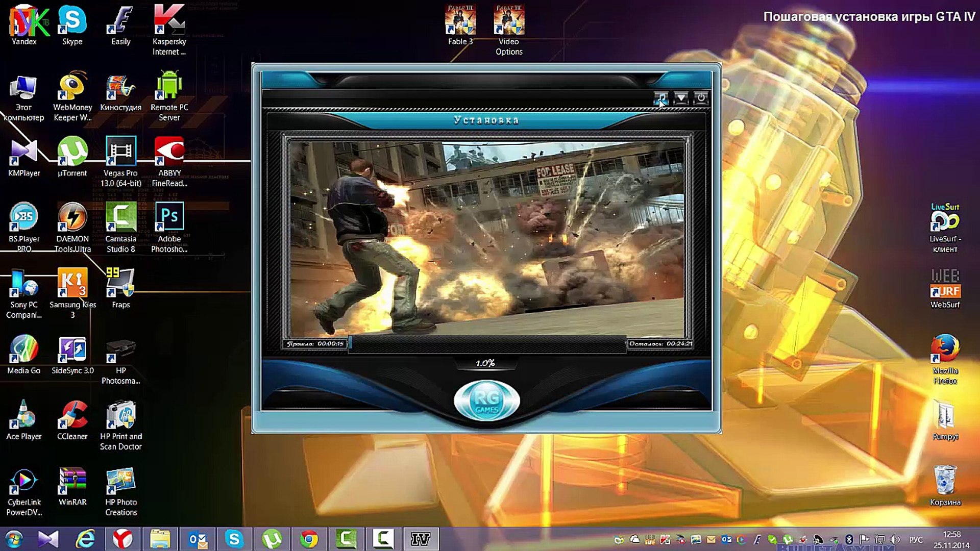Open the taskbar clock showing 12:58
Viewport: 980px width, 551px height.
952,539
